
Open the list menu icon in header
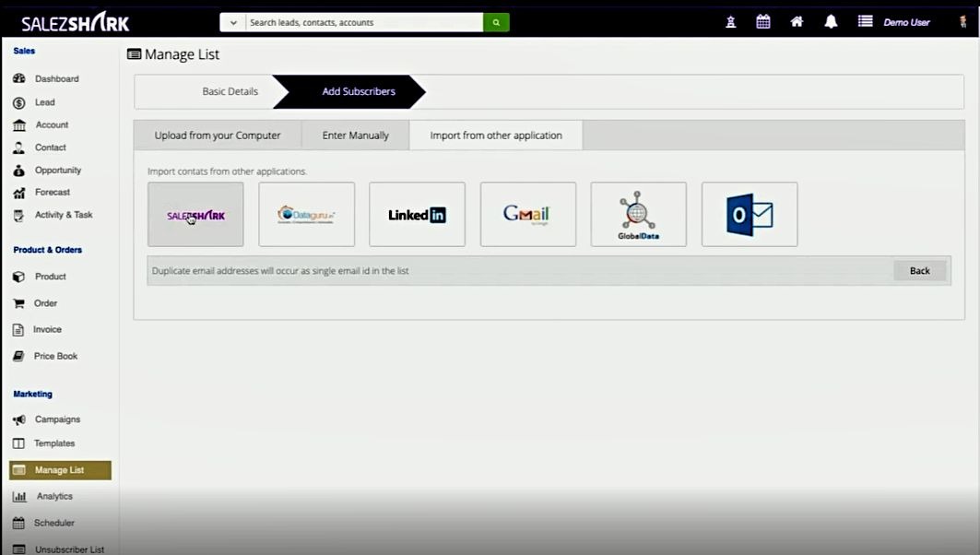pyautogui.click(x=865, y=22)
